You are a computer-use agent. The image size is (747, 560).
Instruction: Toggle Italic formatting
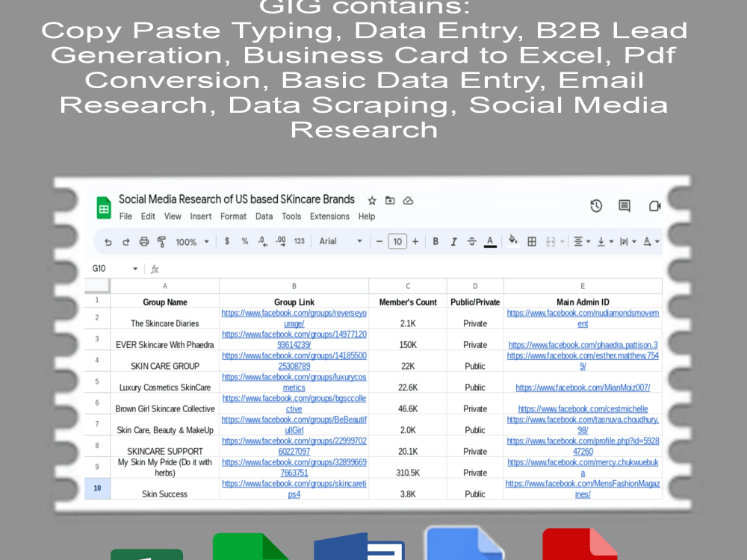[453, 241]
